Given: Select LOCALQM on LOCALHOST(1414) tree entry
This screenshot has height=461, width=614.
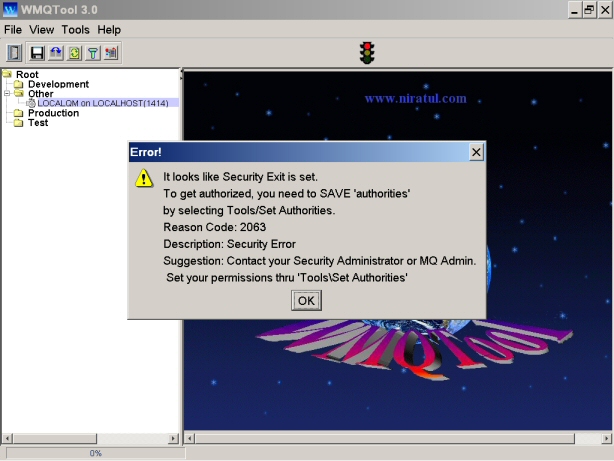Looking at the screenshot, I should (103, 103).
